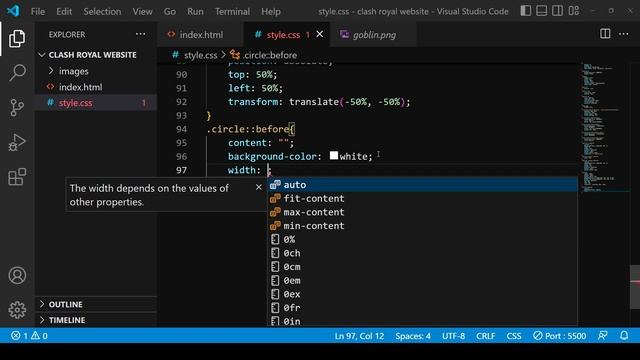Select the 0ex suggestion
This screenshot has width=640, height=360.
[422, 294]
